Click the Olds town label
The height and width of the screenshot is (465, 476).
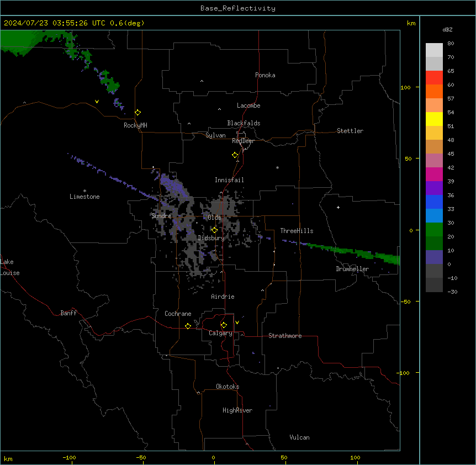click(x=214, y=218)
